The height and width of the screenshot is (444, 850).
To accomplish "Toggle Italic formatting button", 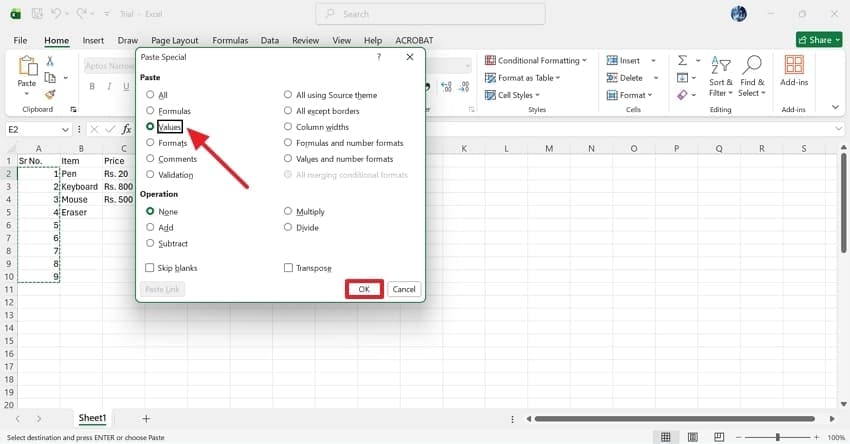I will coord(109,86).
